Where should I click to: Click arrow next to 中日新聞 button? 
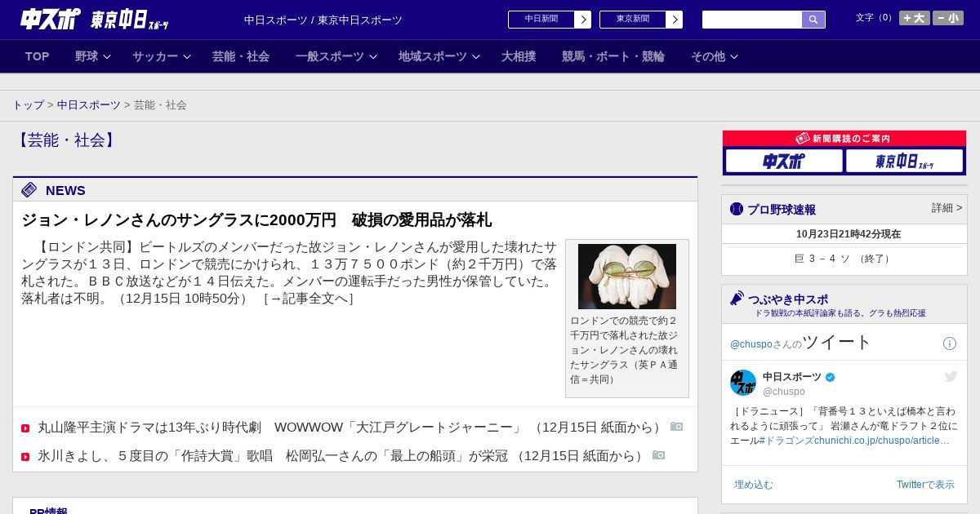click(583, 20)
